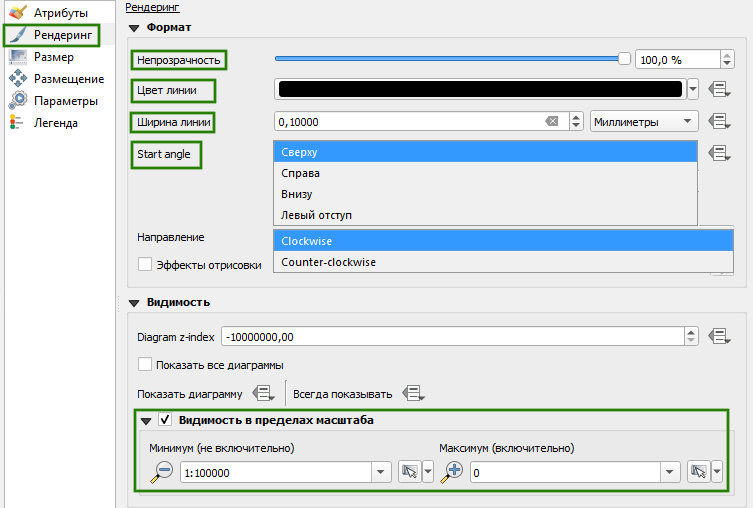This screenshot has width=753, height=508.
Task: Open minimum scale 1:100000 dropdown
Action: [380, 472]
